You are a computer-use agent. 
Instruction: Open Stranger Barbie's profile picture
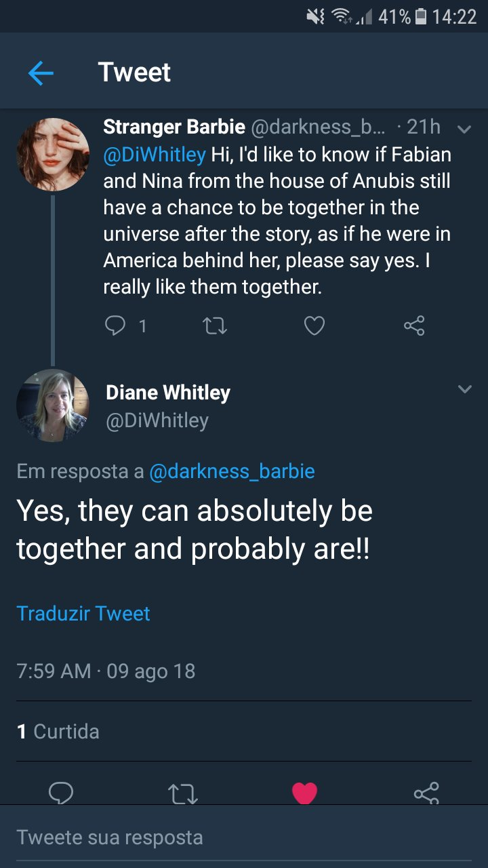pos(53,155)
